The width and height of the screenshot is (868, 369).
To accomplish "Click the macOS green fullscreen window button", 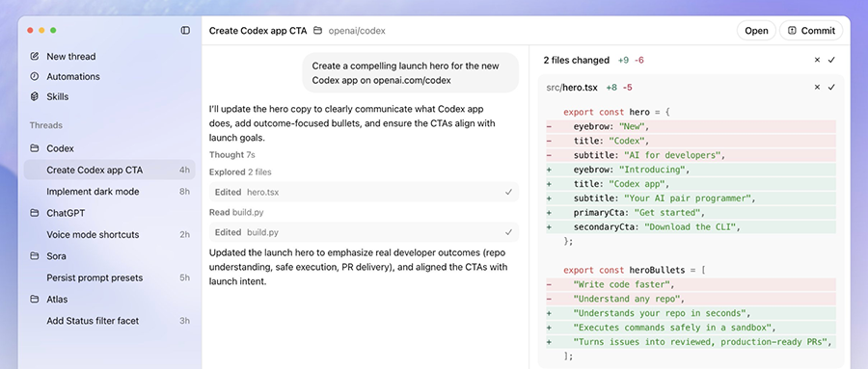I will pos(53,31).
